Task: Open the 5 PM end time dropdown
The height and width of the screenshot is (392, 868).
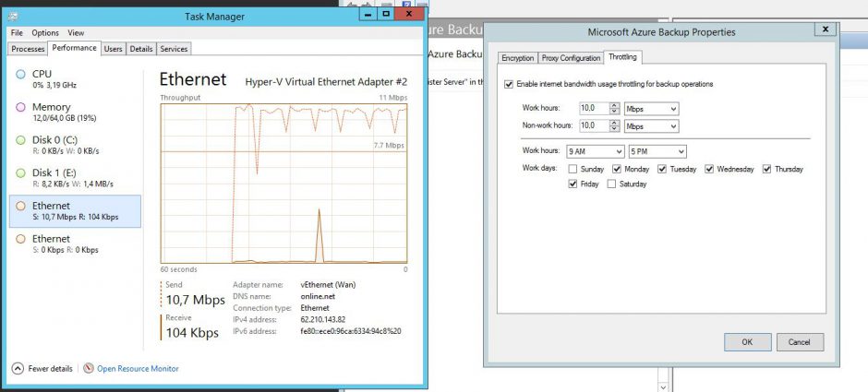Action: pos(657,151)
